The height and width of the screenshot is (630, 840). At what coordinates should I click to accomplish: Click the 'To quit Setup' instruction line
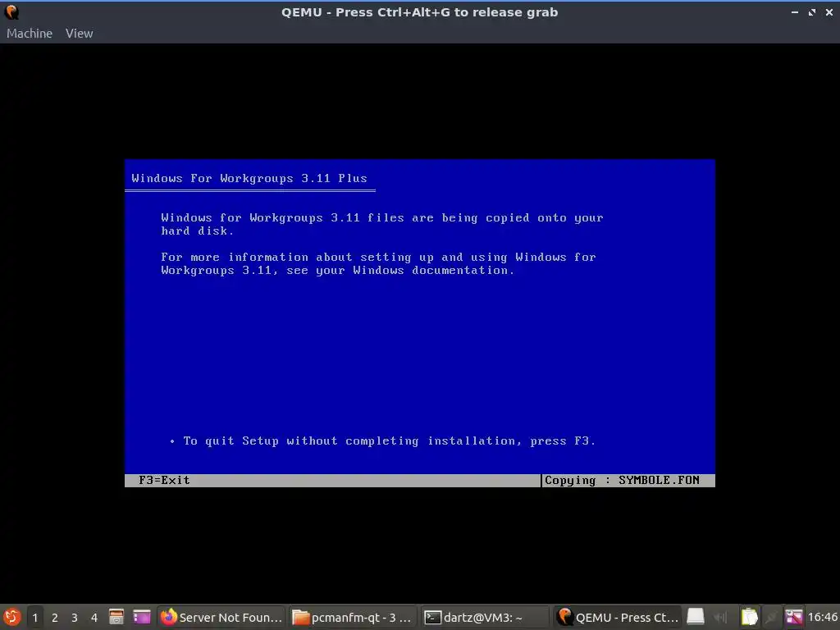click(x=389, y=441)
